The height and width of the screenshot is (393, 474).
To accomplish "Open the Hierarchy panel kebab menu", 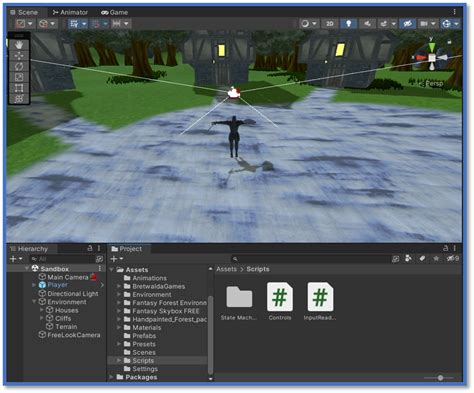I will pyautogui.click(x=99, y=248).
